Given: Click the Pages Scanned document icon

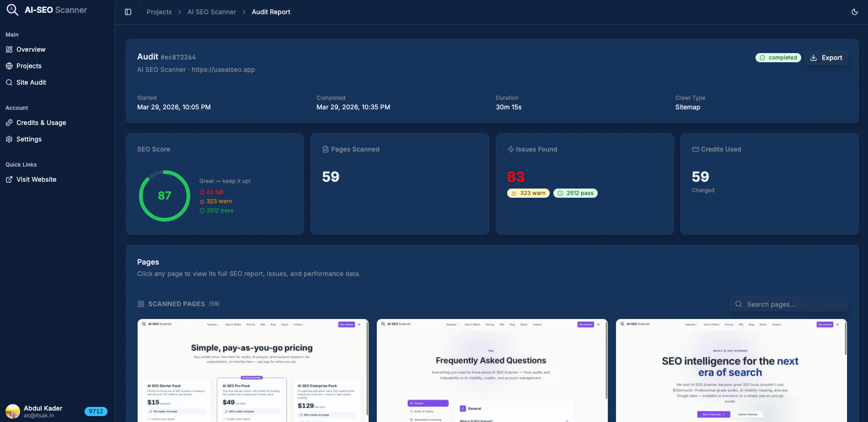Looking at the screenshot, I should pyautogui.click(x=326, y=149).
